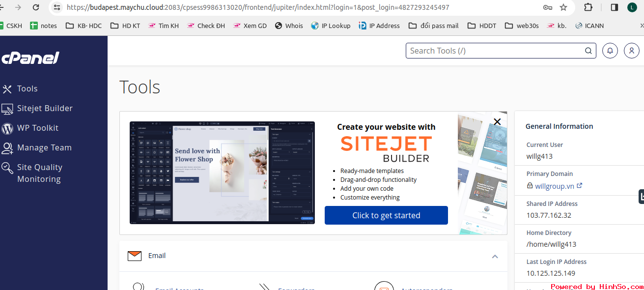Screen dimensions: 644x290
Task: Open the cPanel notifications bell
Action: coord(610,51)
